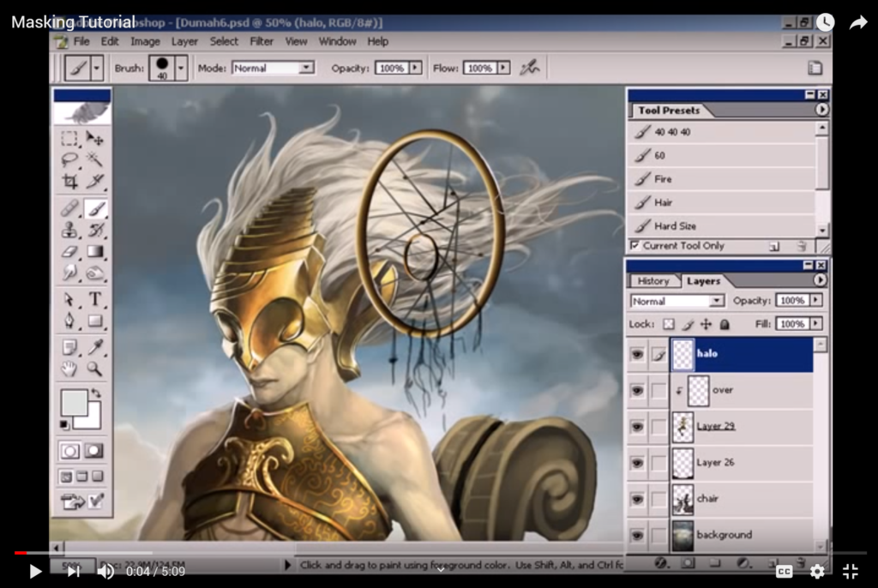This screenshot has width=878, height=588.
Task: Select the Eraser tool
Action: pos(69,251)
